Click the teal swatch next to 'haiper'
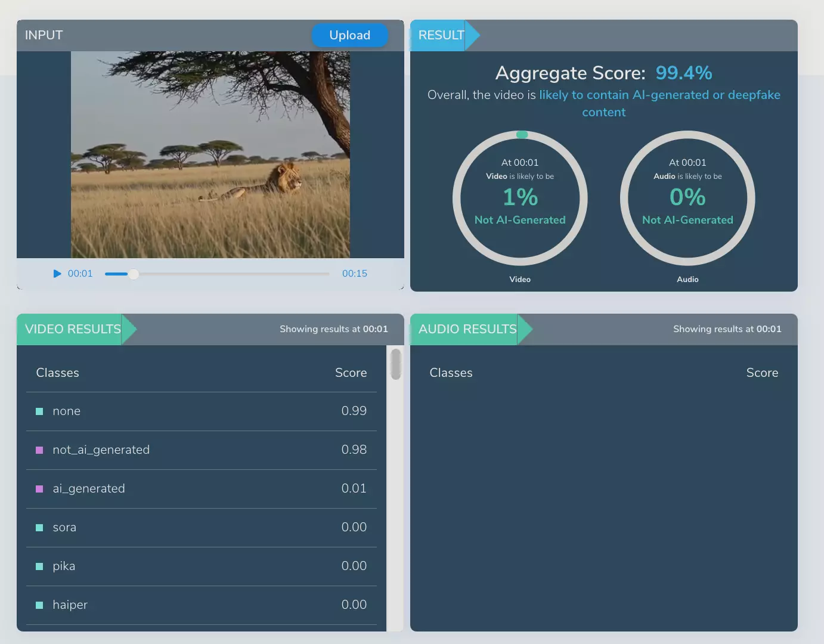Image resolution: width=824 pixels, height=644 pixels. click(x=39, y=605)
